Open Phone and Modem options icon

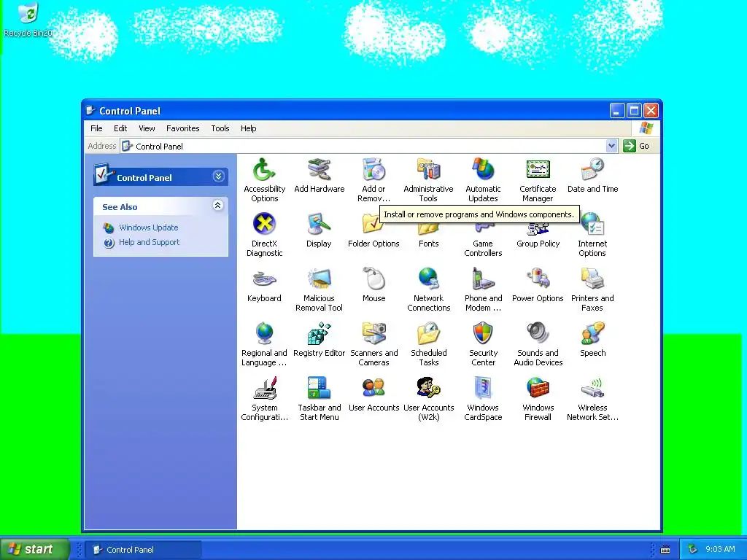[x=483, y=279]
